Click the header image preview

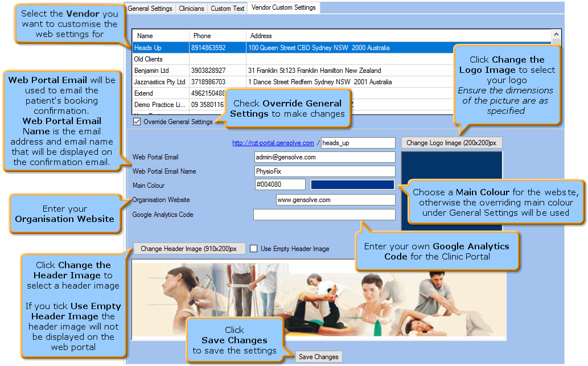(x=319, y=300)
